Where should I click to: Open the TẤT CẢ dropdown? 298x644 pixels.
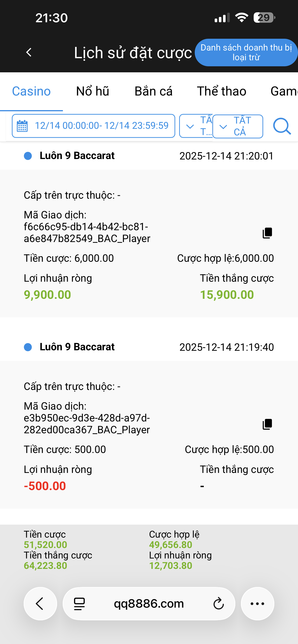pyautogui.click(x=237, y=126)
